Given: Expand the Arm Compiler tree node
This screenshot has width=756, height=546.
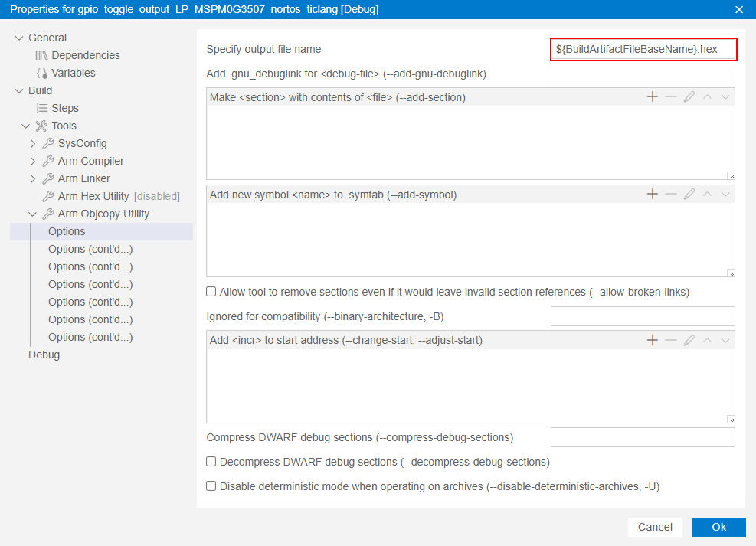Looking at the screenshot, I should 33,161.
